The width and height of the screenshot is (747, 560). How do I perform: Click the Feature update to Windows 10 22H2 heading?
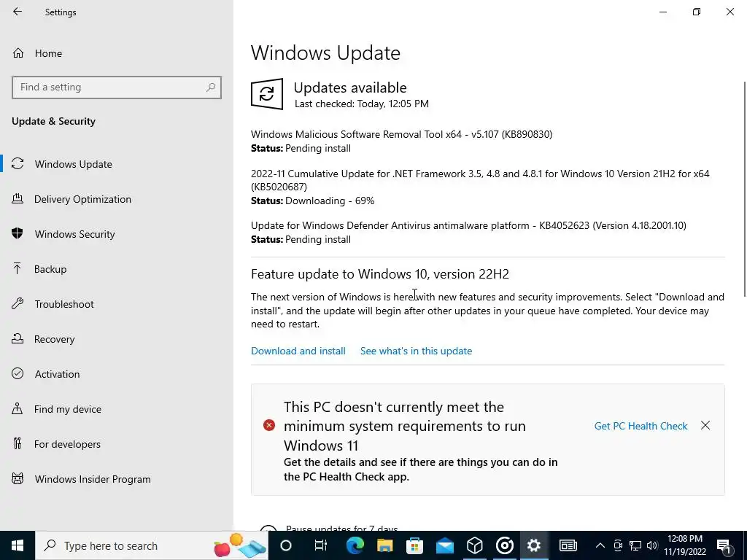tap(379, 274)
